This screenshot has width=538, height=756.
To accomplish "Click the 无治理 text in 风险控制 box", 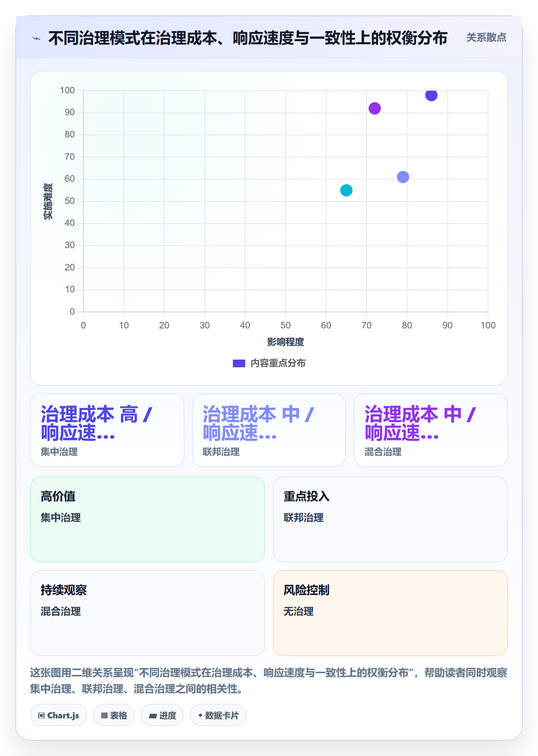I will 299,612.
